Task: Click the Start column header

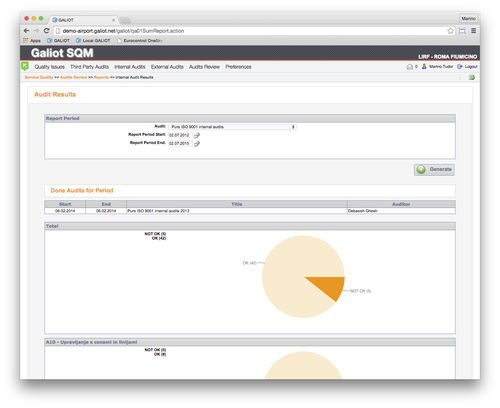Action: coord(65,204)
